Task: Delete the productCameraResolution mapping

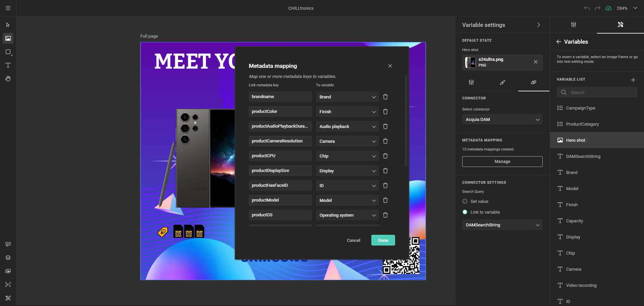Action: tap(385, 141)
